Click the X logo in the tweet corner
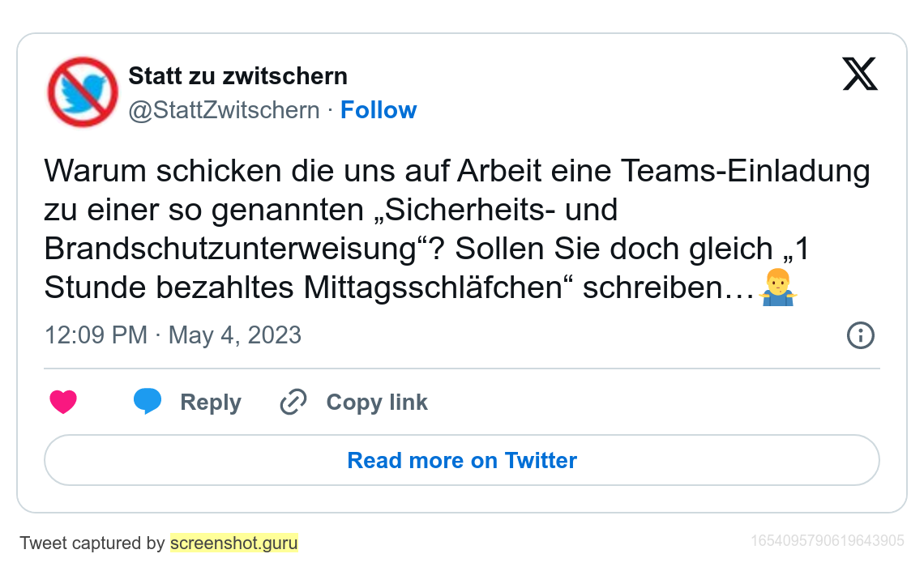 pos(859,75)
